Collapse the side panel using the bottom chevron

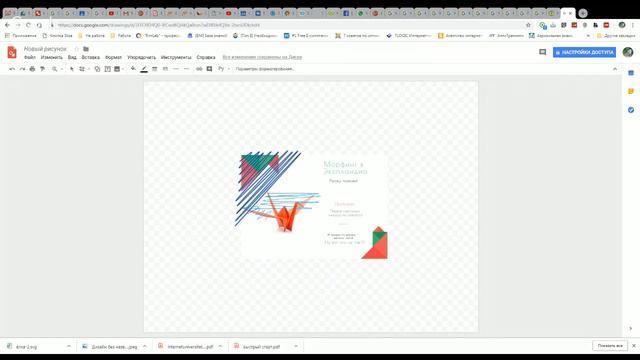631,328
